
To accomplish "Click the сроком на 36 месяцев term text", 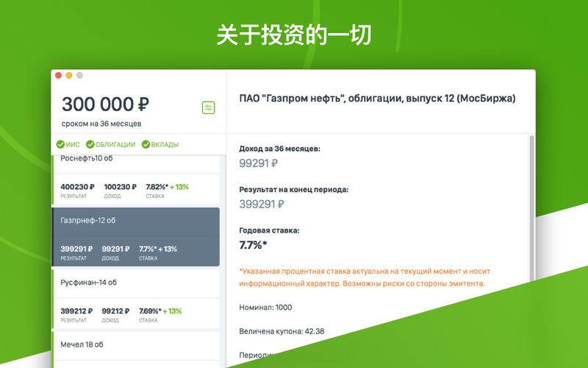I will click(101, 124).
